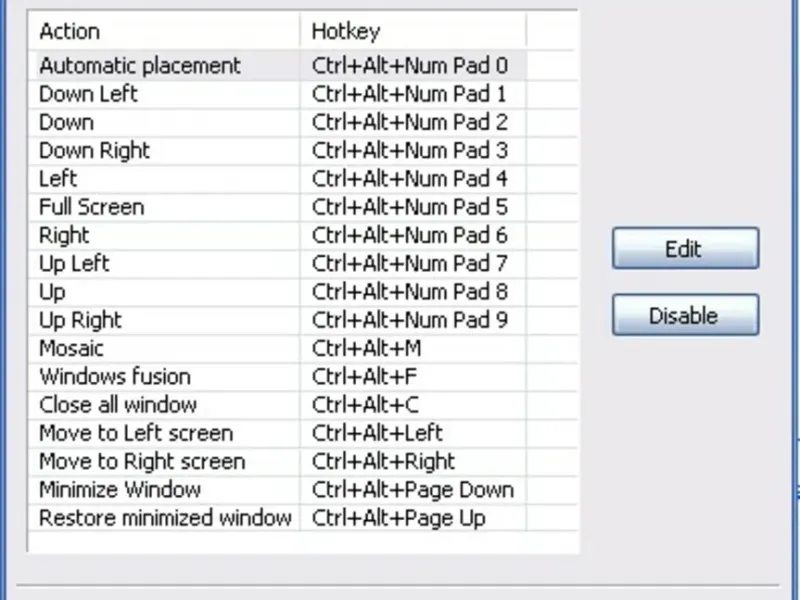The width and height of the screenshot is (800, 600).
Task: Select the Minimize Window row
Action: click(x=119, y=490)
